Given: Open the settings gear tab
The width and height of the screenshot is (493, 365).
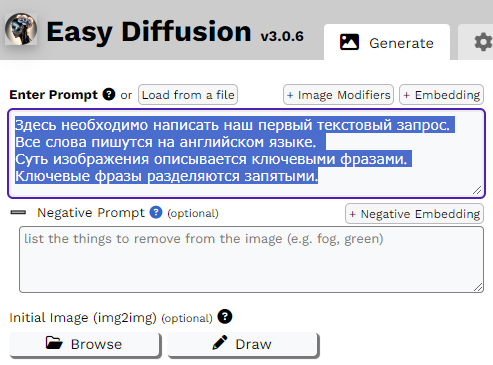Looking at the screenshot, I should tap(483, 42).
